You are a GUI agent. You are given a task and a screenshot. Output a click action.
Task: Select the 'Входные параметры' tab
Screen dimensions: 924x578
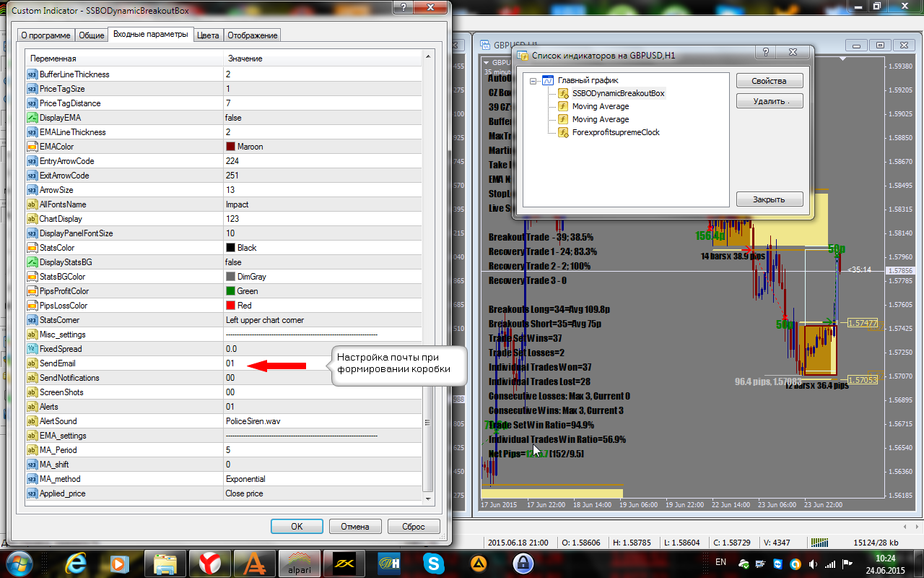(x=151, y=34)
